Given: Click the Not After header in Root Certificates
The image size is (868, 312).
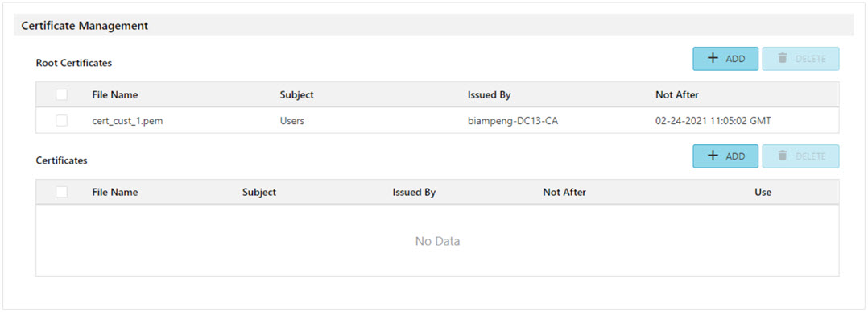Looking at the screenshot, I should [x=677, y=95].
